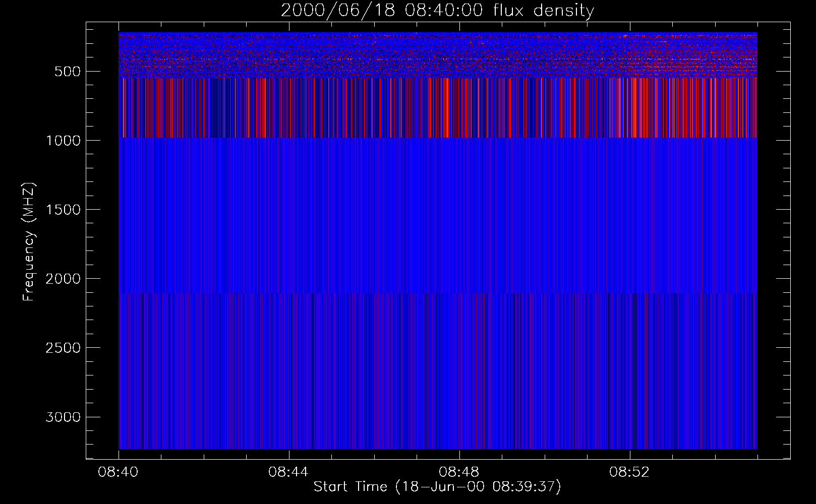Select the 1500 frequency tick label
The height and width of the screenshot is (504, 816).
[x=63, y=210]
